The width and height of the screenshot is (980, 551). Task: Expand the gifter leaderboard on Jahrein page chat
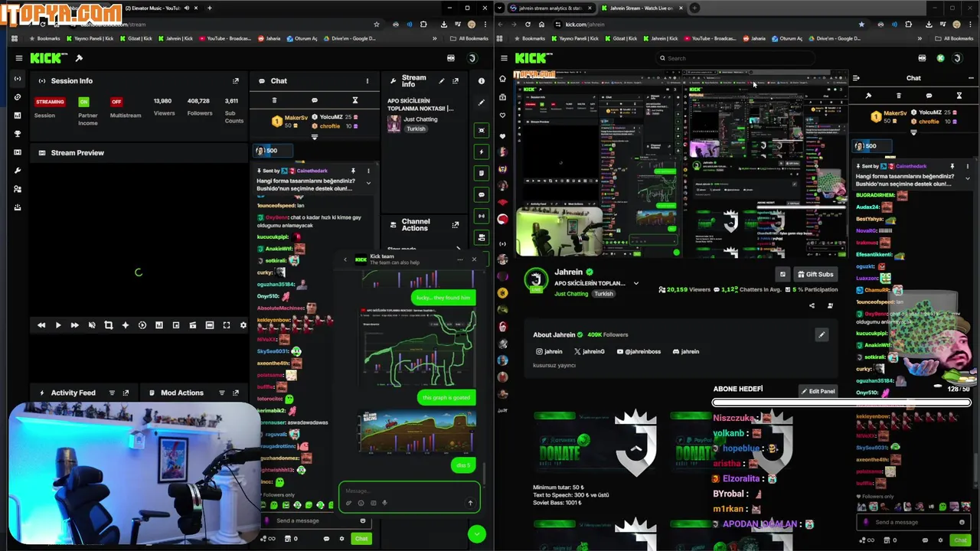913,132
